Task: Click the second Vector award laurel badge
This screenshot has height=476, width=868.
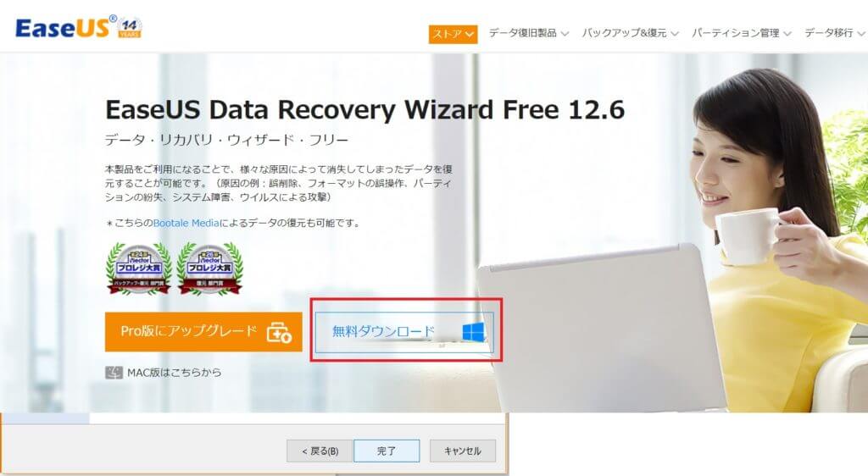Action: click(210, 268)
